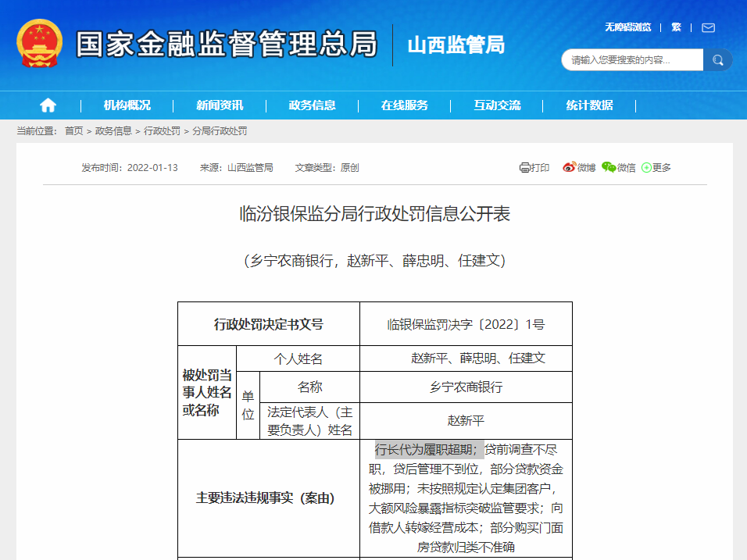Click the 微博 share label
The height and width of the screenshot is (560, 747).
pyautogui.click(x=586, y=168)
